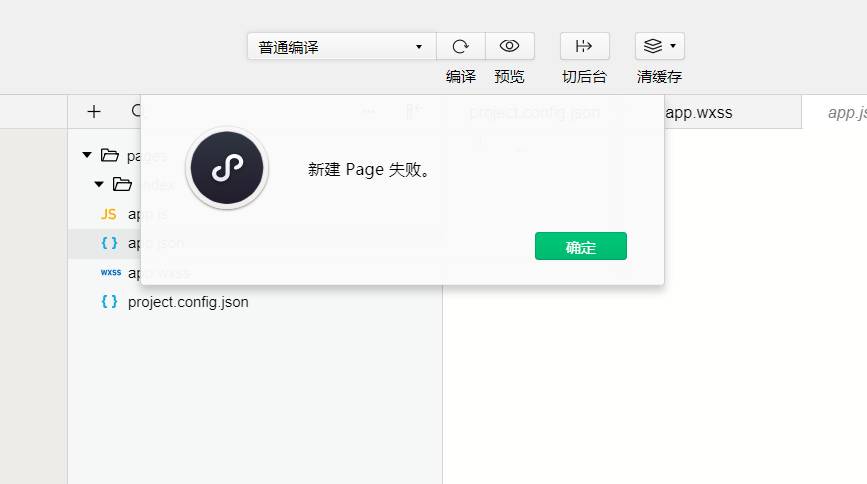867x484 pixels.
Task: Click the 切后台 label
Action: coord(584,76)
